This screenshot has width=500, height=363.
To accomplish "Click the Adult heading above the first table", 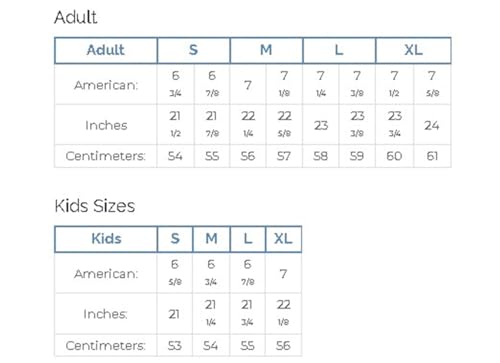I will point(76,17).
